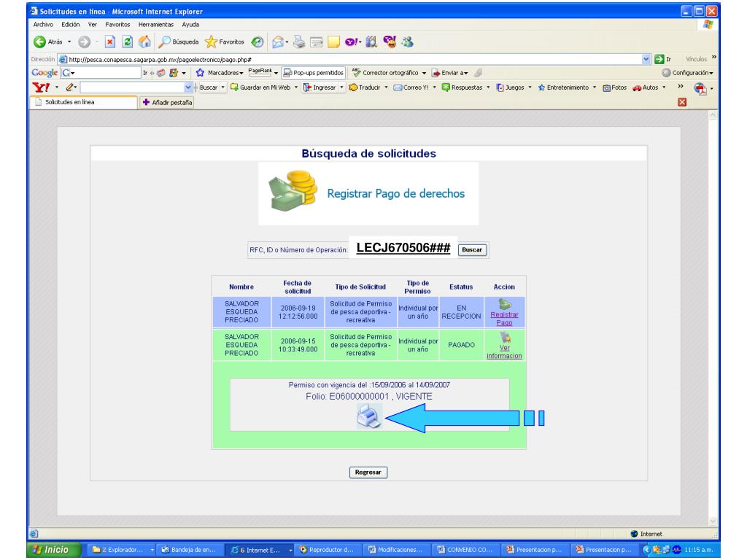Open the Bandeja de entrada taskbar item
The width and height of the screenshot is (747, 560).
189,550
